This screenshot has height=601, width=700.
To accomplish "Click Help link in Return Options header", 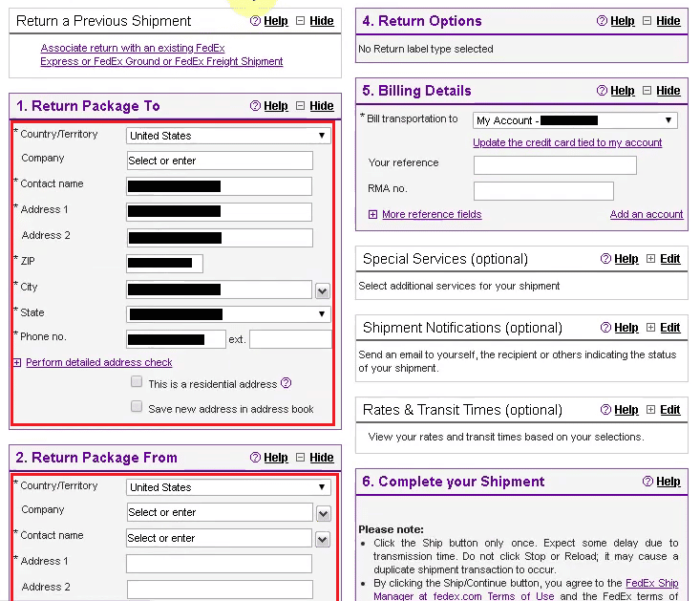I will point(623,21).
